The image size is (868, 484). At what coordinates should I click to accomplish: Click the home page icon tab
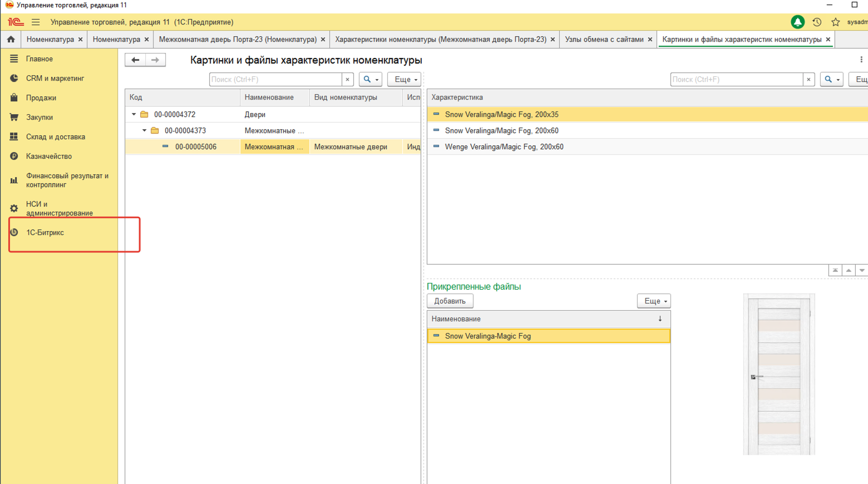[11, 40]
